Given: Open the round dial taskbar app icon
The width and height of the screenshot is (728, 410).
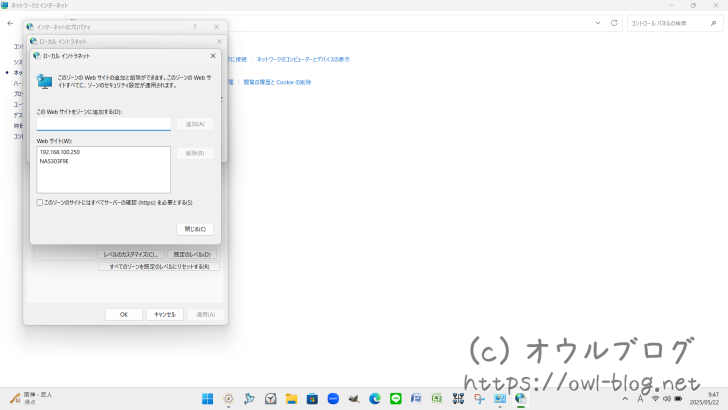Looking at the screenshot, I should click(228, 398).
